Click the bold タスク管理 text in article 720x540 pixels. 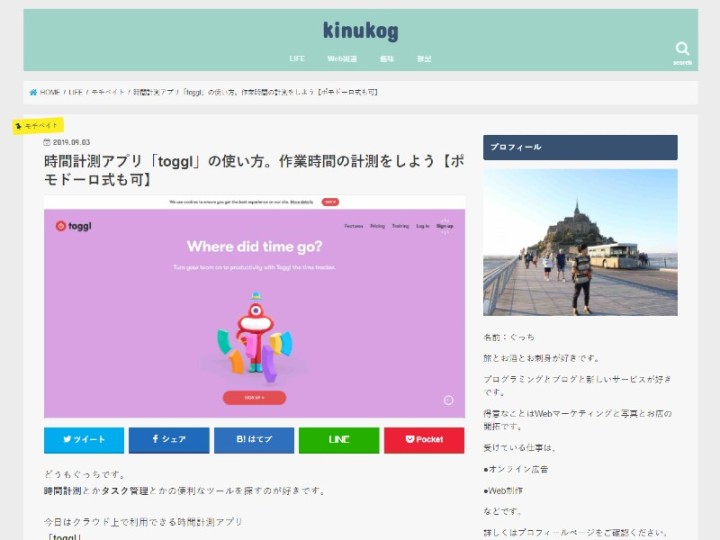124,491
